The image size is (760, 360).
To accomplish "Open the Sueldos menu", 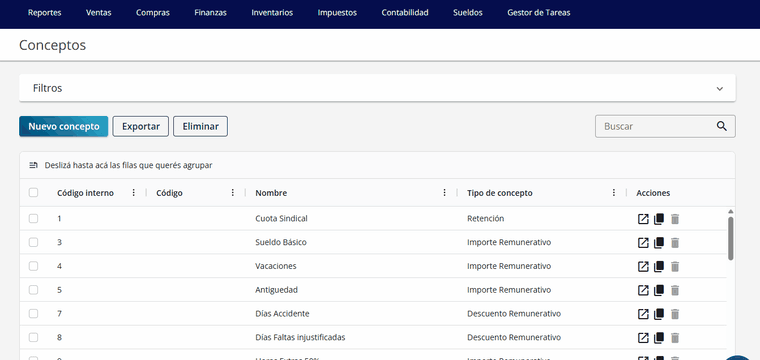I will click(468, 13).
